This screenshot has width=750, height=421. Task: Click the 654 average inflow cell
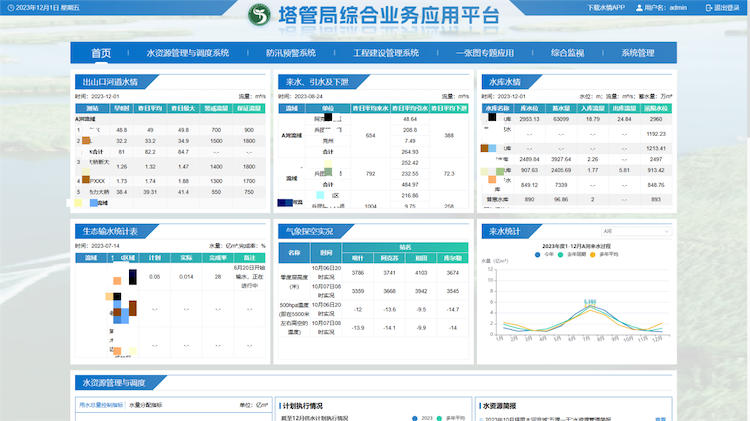pos(370,135)
